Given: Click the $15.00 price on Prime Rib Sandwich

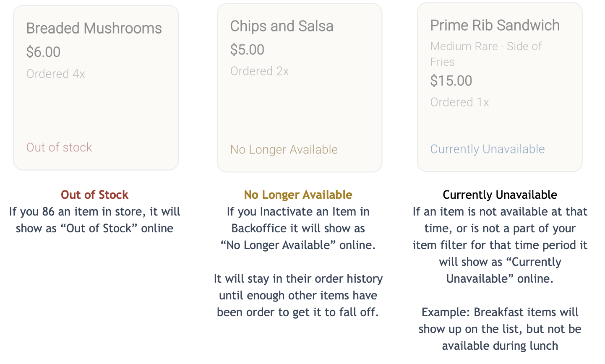Looking at the screenshot, I should pos(451,81).
